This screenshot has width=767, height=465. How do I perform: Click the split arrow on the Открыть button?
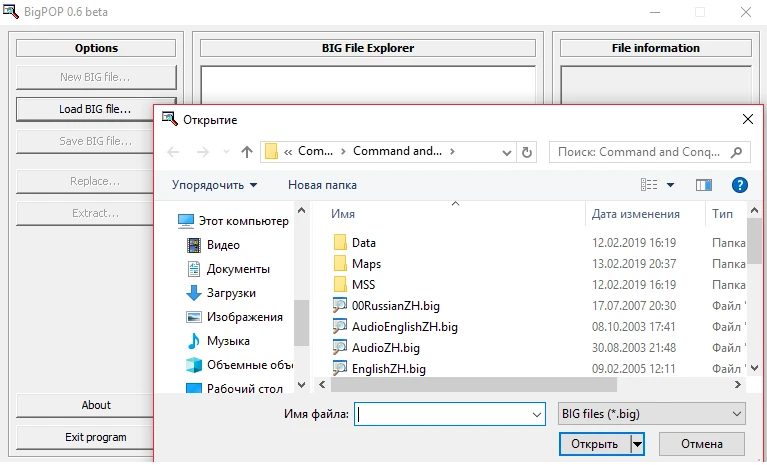coord(637,444)
